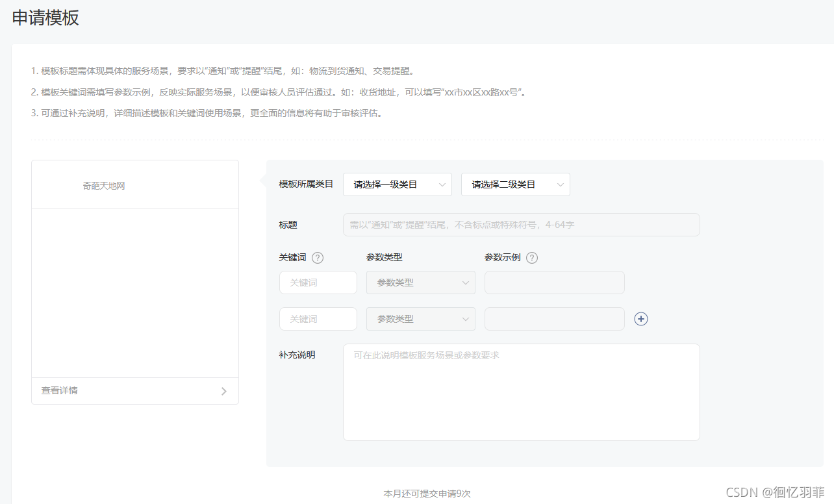Click the second 参数示例 input field
The height and width of the screenshot is (504, 834).
pos(555,319)
